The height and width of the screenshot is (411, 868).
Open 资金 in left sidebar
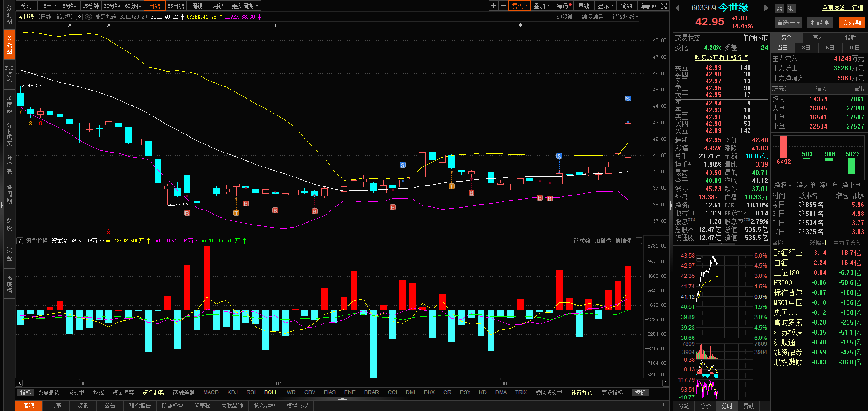coord(9,254)
